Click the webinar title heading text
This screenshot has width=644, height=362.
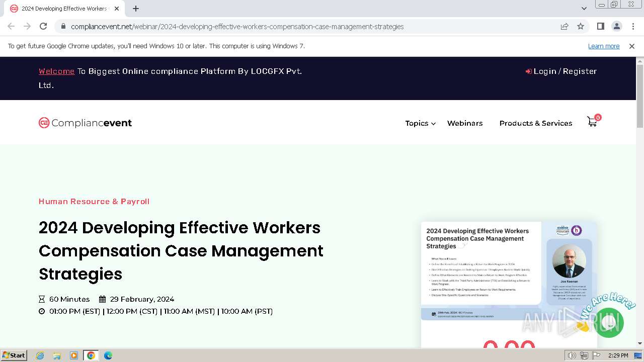(181, 250)
